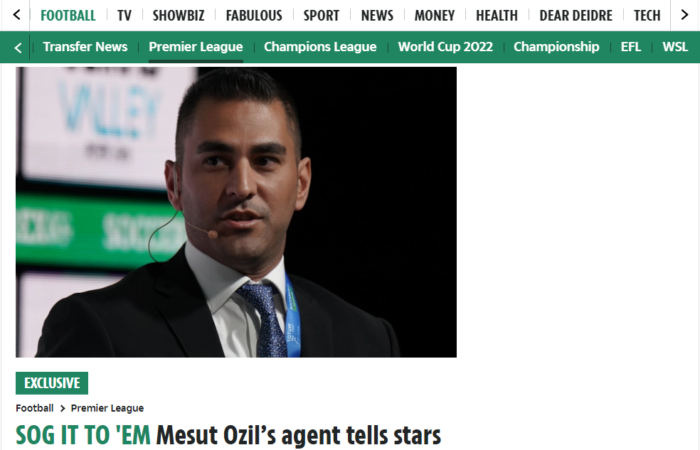Open the NEWS section
This screenshot has height=450, width=700.
377,16
